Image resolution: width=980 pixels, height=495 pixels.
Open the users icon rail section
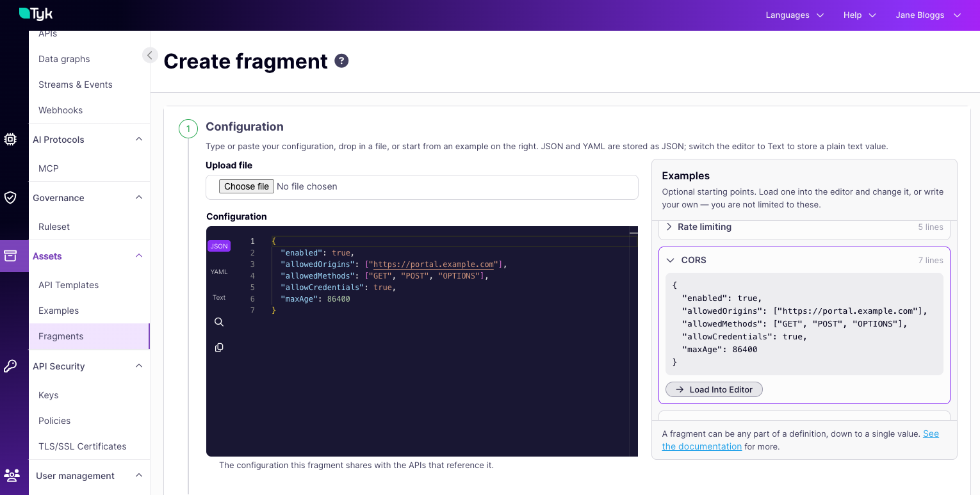coord(11,475)
